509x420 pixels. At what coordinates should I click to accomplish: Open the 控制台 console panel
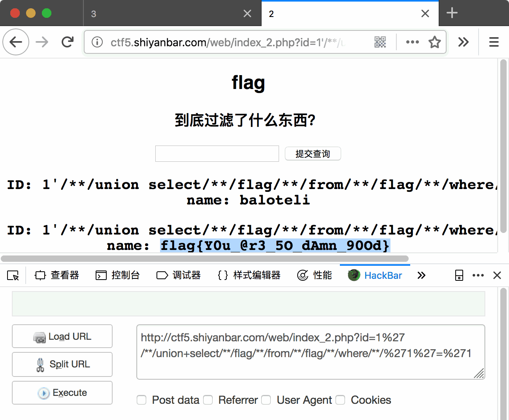click(118, 275)
